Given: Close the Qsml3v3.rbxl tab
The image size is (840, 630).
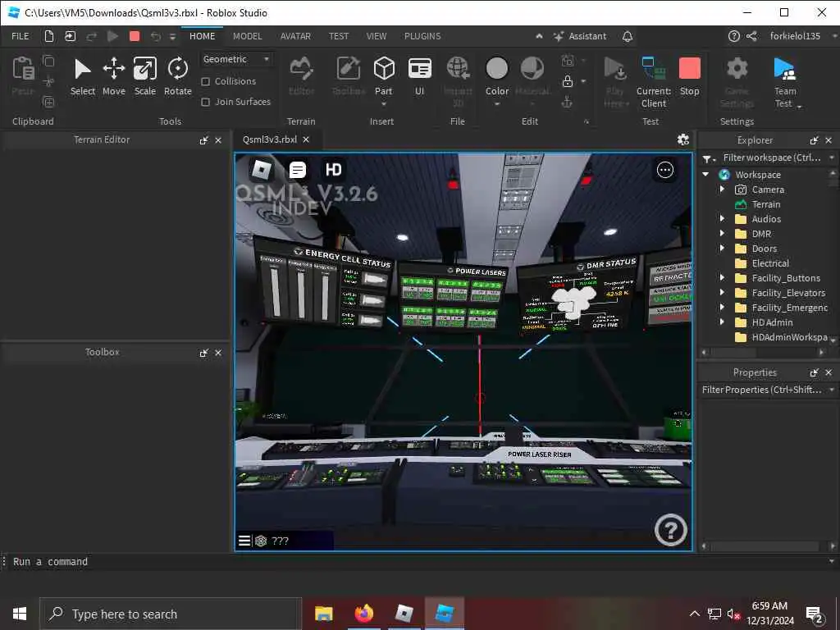Looking at the screenshot, I should point(306,139).
